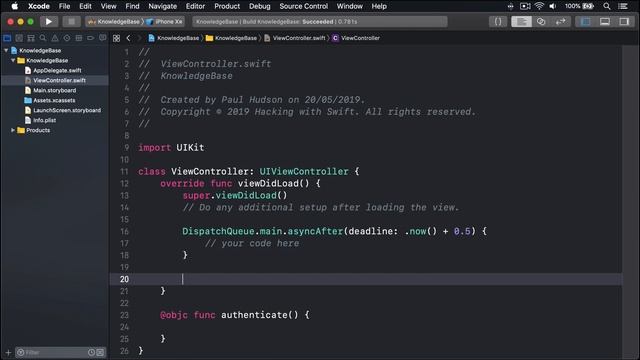
Task: Open the Debug navigator tab
Action: 79,38
